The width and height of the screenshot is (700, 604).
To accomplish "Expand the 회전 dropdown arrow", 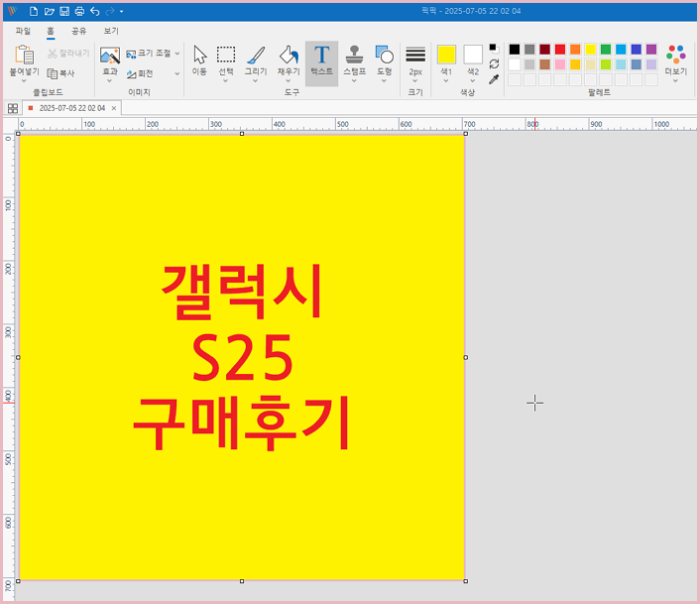I will pyautogui.click(x=177, y=73).
